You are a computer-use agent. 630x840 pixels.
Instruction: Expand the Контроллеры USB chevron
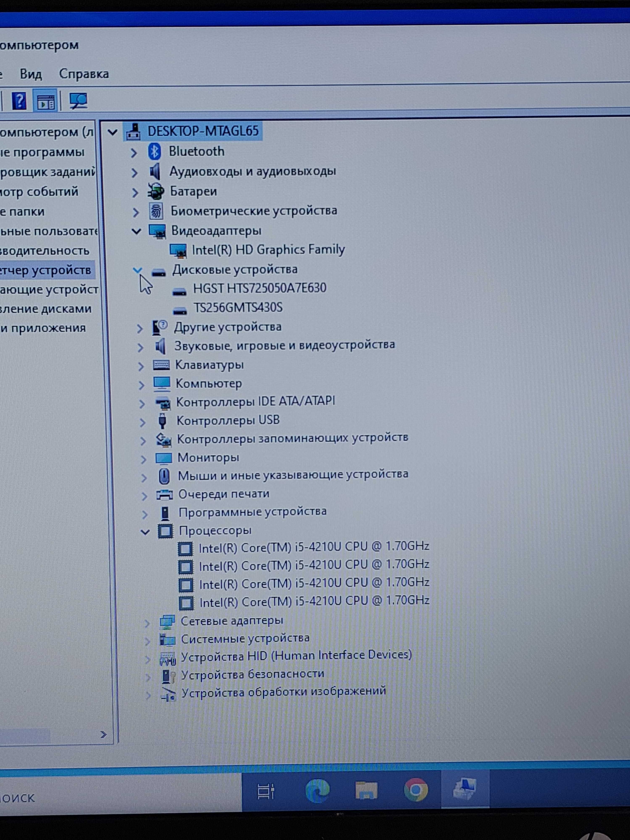point(142,422)
